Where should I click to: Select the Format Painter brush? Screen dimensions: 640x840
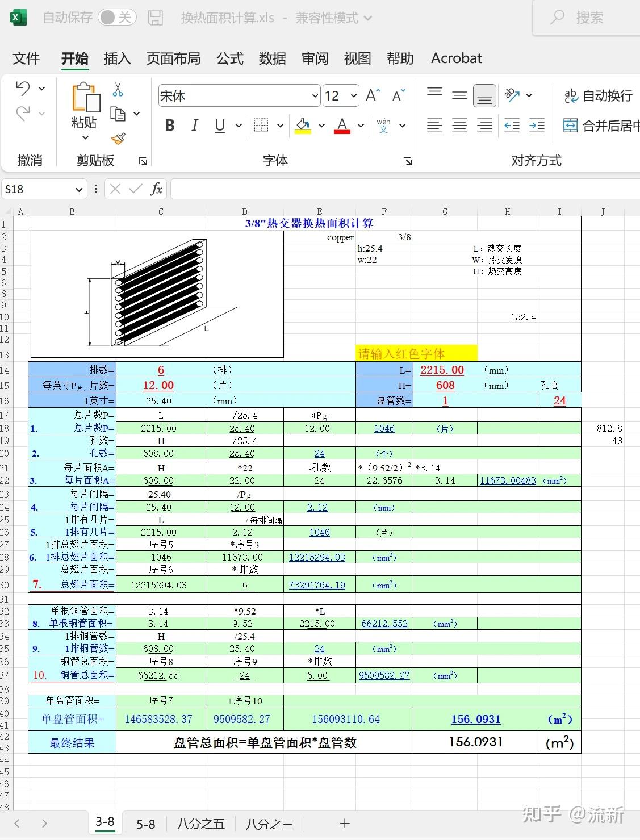tap(118, 138)
